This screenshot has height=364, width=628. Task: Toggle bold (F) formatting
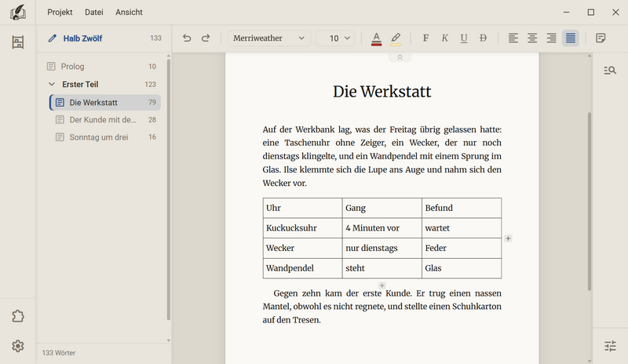click(425, 38)
